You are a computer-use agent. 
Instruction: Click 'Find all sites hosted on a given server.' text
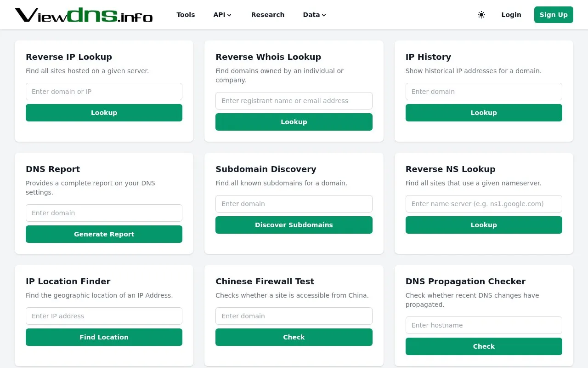pos(87,71)
